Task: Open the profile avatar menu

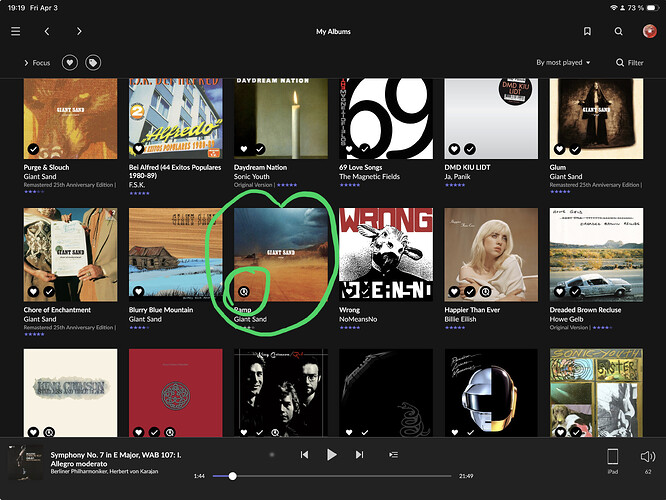Action: click(x=649, y=31)
